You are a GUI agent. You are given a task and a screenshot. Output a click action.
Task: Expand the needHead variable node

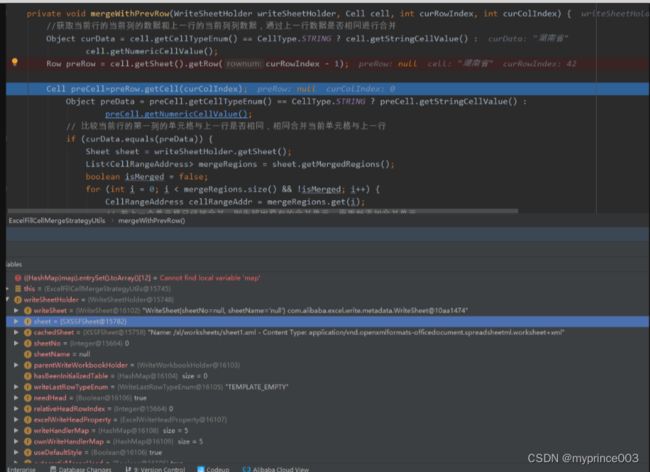16,398
